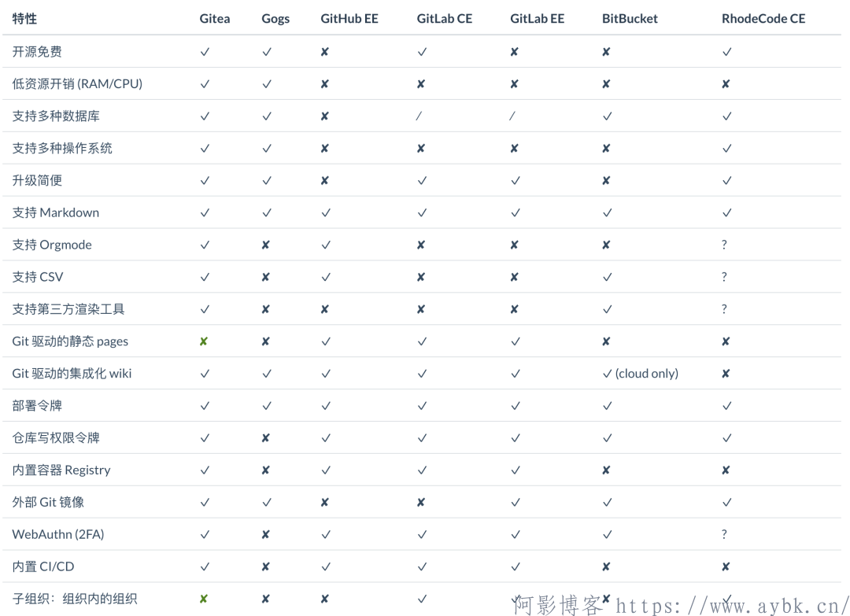The width and height of the screenshot is (850, 616).
Task: Click GitLab EE checkmark in 升级简便 row
Action: 516,180
